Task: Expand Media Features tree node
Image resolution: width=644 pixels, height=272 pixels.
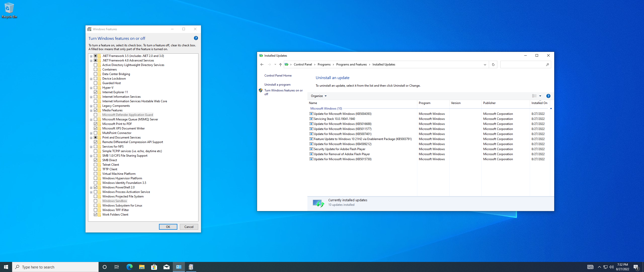Action: tap(91, 111)
